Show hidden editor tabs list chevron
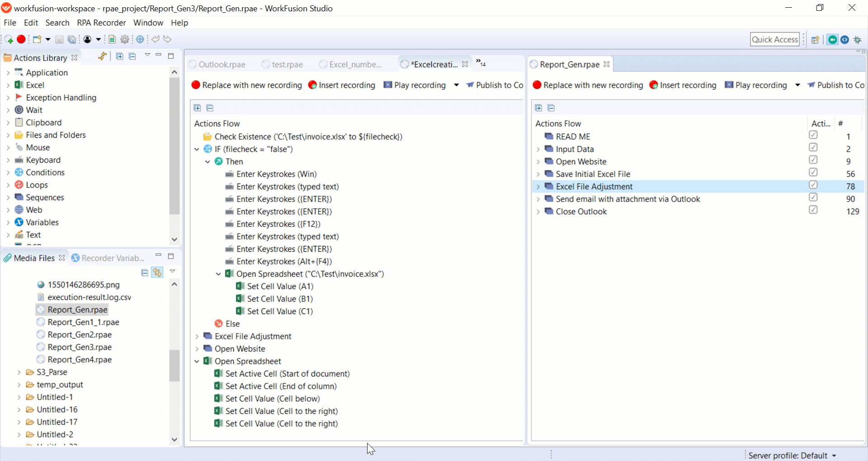This screenshot has height=461, width=868. 481,63
